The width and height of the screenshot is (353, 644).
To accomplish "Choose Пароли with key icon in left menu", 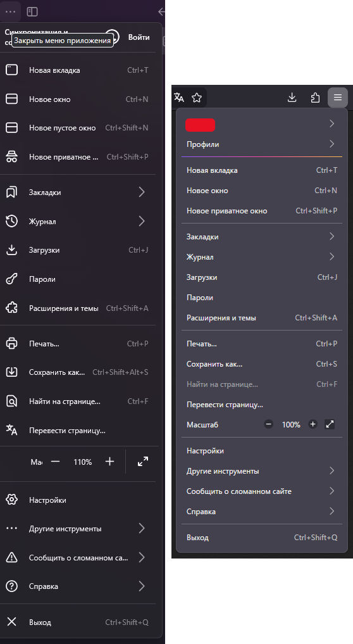I will (x=78, y=279).
